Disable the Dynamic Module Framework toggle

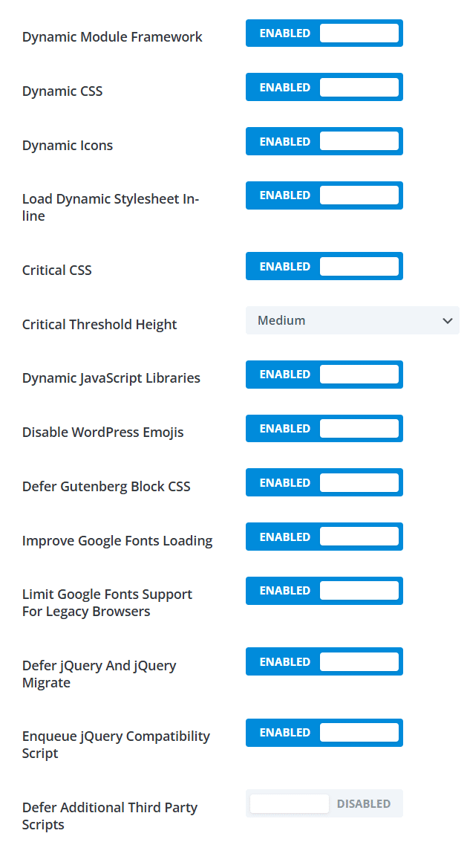pyautogui.click(x=324, y=33)
